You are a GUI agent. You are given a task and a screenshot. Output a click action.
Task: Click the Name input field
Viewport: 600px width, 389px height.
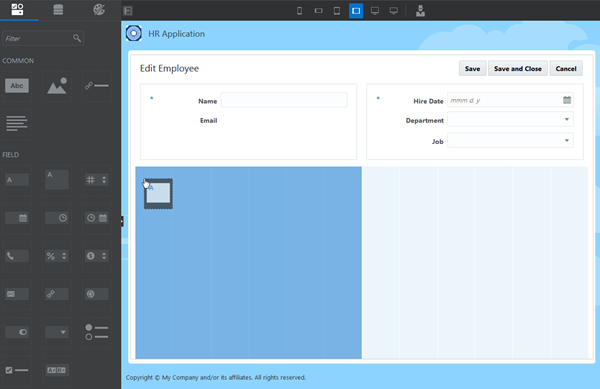[284, 100]
